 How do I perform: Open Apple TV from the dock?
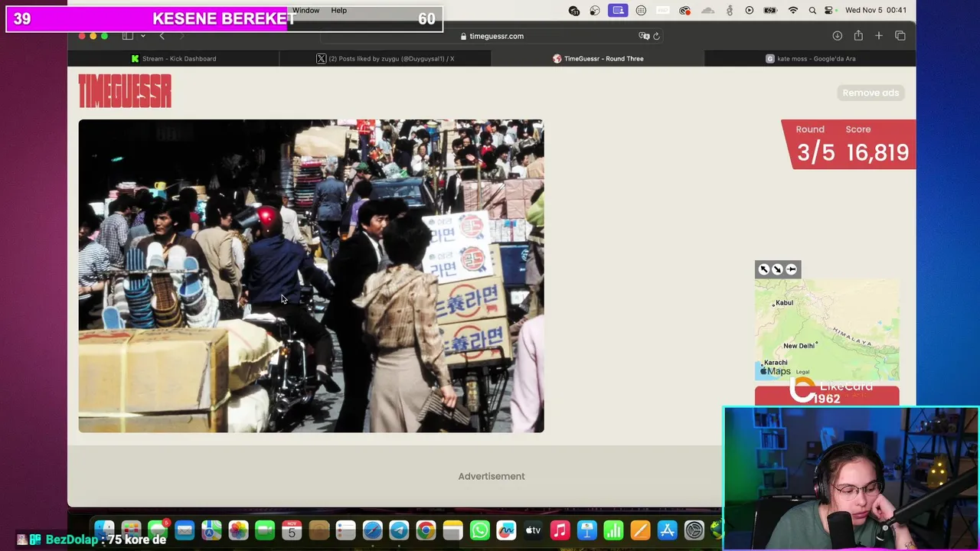533,530
